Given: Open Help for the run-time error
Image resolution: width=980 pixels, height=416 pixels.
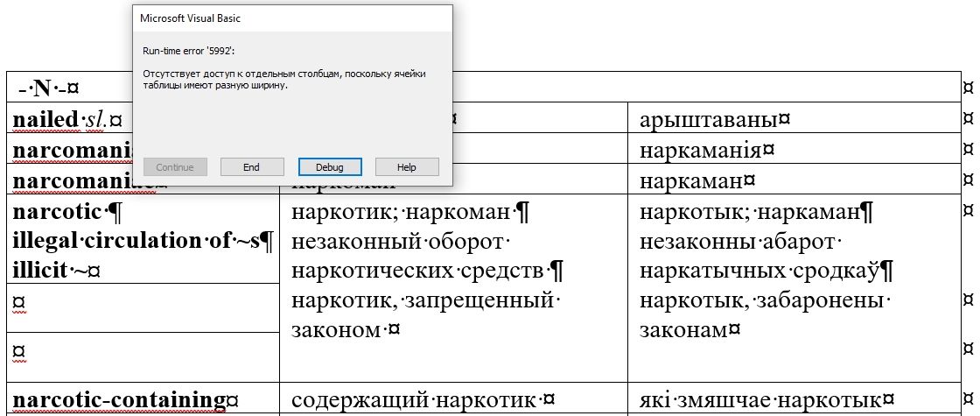Looking at the screenshot, I should pyautogui.click(x=407, y=167).
